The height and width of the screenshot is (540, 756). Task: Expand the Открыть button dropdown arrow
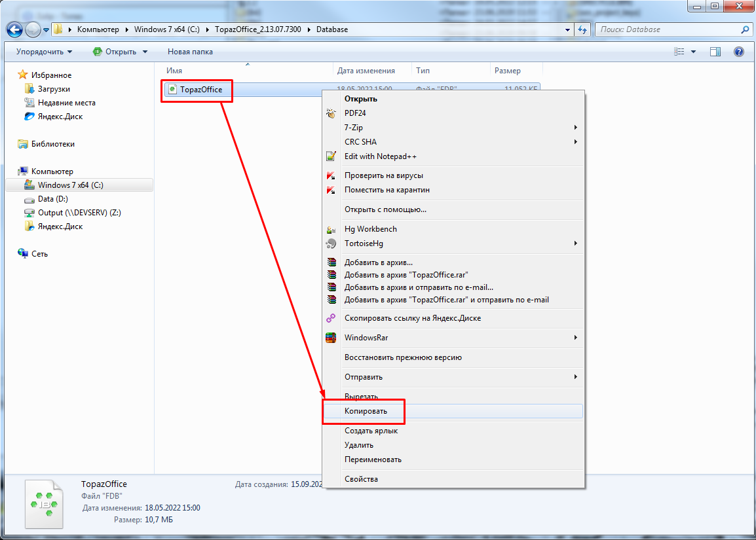145,52
